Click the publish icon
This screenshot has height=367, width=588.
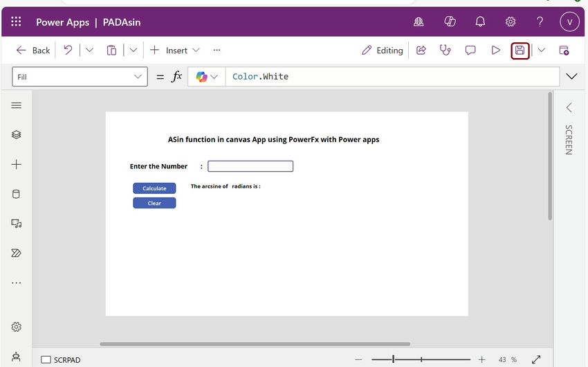click(x=564, y=51)
